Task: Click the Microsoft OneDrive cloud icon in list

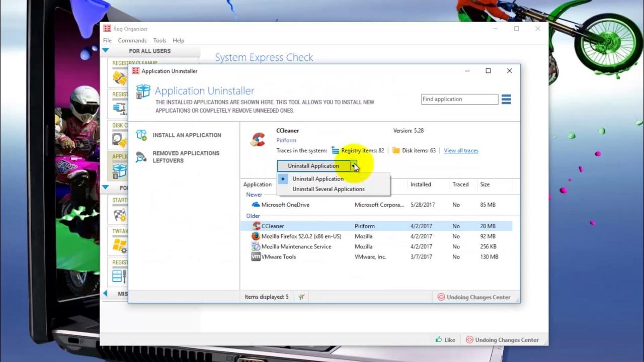Action: [x=256, y=205]
